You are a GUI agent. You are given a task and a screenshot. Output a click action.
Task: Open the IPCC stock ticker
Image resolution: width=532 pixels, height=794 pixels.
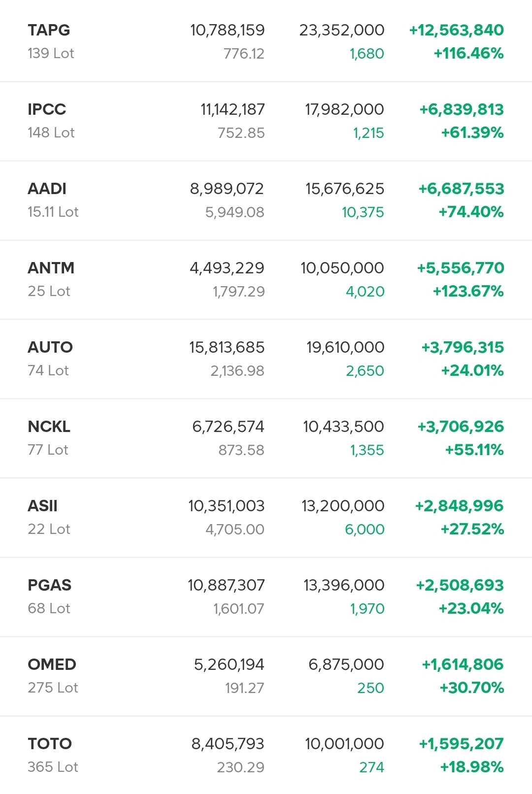[x=47, y=109]
